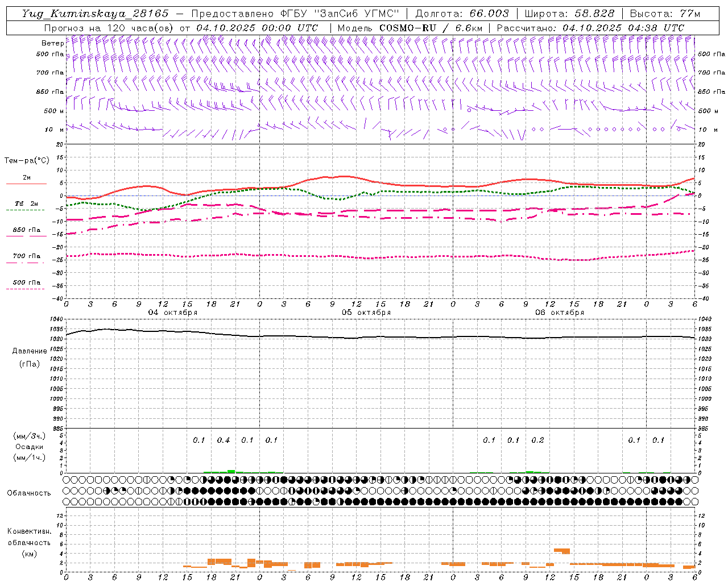This screenshot has height=582, width=728.
Task: Click the Ветер panel label
Action: click(x=52, y=43)
